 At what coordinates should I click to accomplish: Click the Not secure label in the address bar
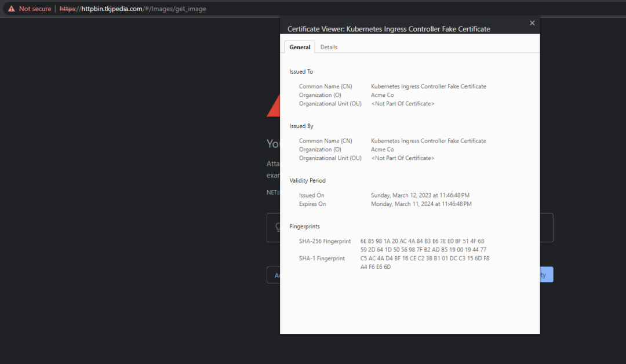click(x=35, y=9)
